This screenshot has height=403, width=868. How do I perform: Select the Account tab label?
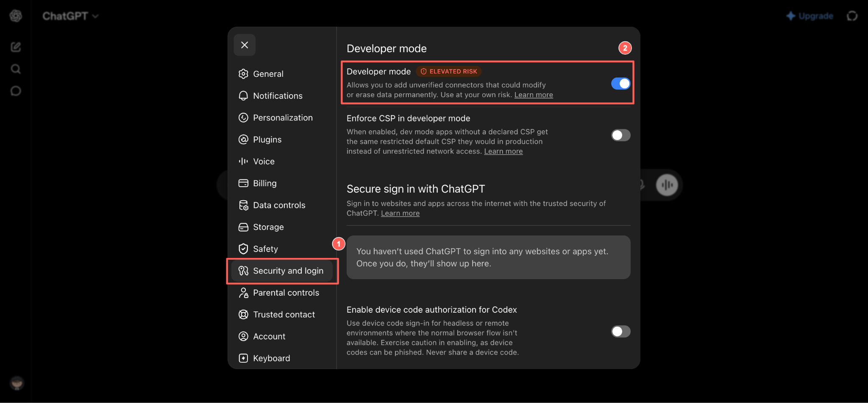coord(269,336)
